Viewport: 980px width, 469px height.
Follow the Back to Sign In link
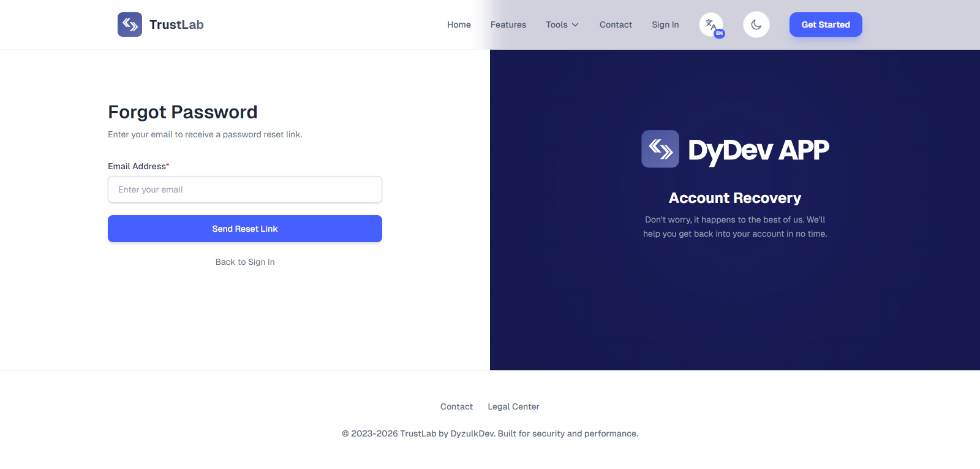[245, 262]
